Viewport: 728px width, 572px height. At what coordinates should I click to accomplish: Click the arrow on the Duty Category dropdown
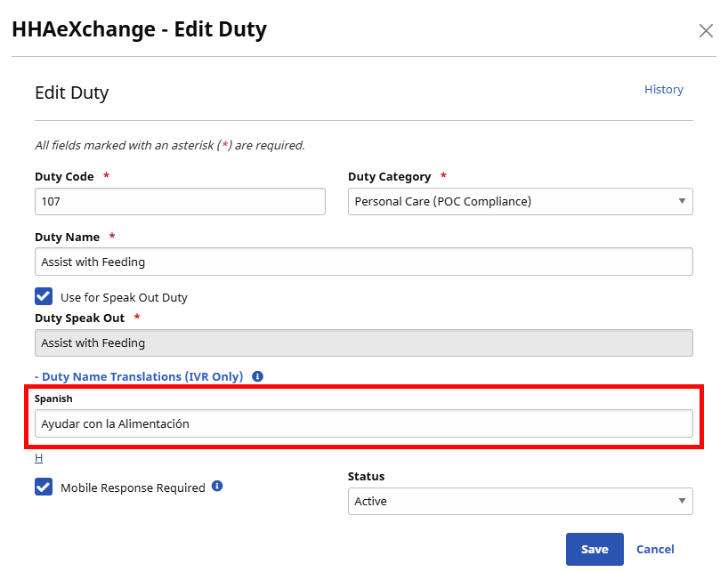(682, 201)
